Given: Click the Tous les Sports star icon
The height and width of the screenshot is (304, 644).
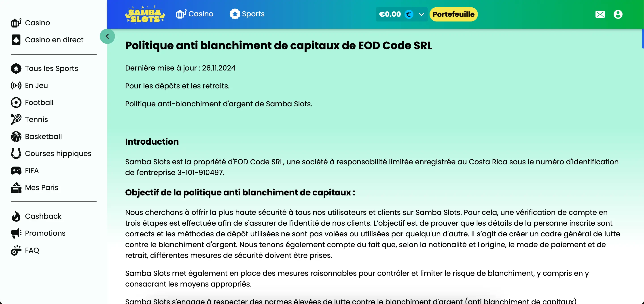Looking at the screenshot, I should coord(16,69).
